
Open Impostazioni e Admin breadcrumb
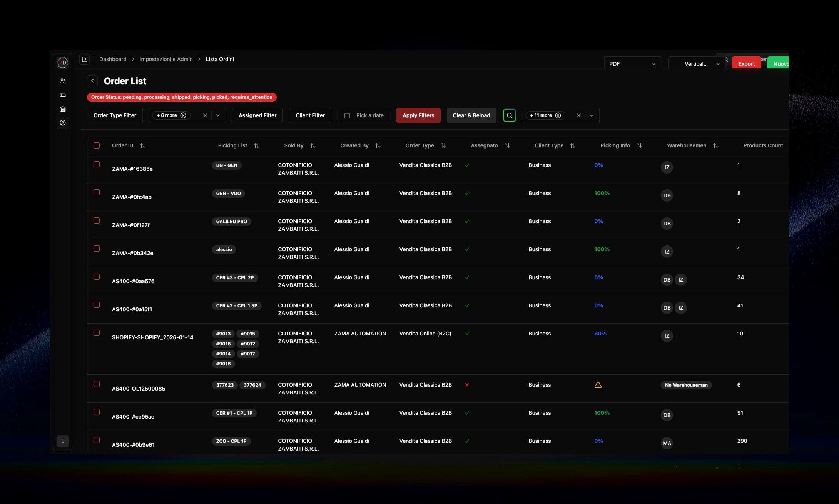click(166, 59)
